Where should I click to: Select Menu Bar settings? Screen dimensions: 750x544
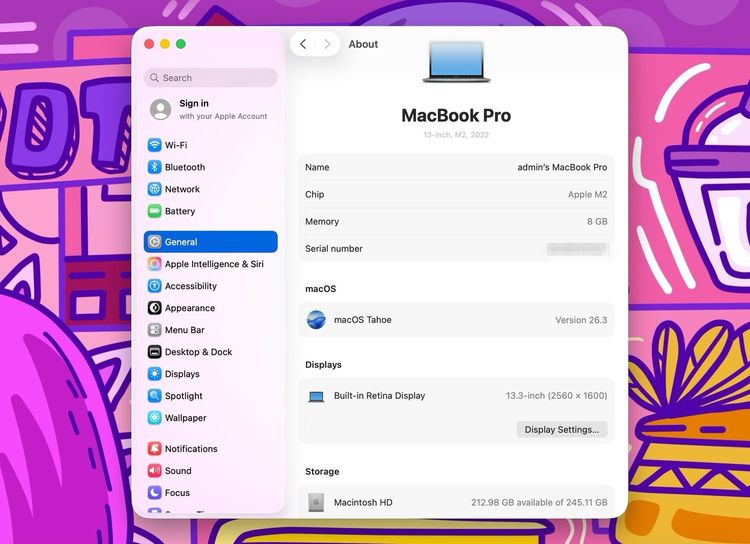click(x=210, y=330)
